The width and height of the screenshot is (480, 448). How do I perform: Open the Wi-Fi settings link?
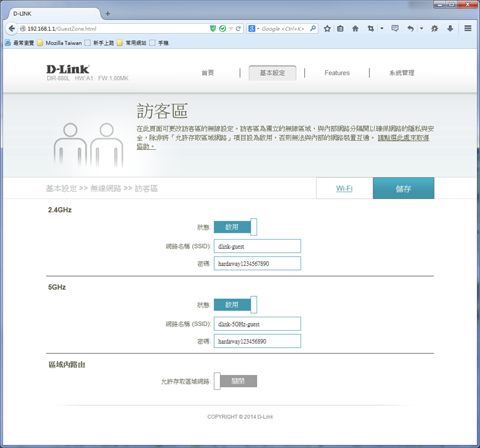tap(344, 188)
